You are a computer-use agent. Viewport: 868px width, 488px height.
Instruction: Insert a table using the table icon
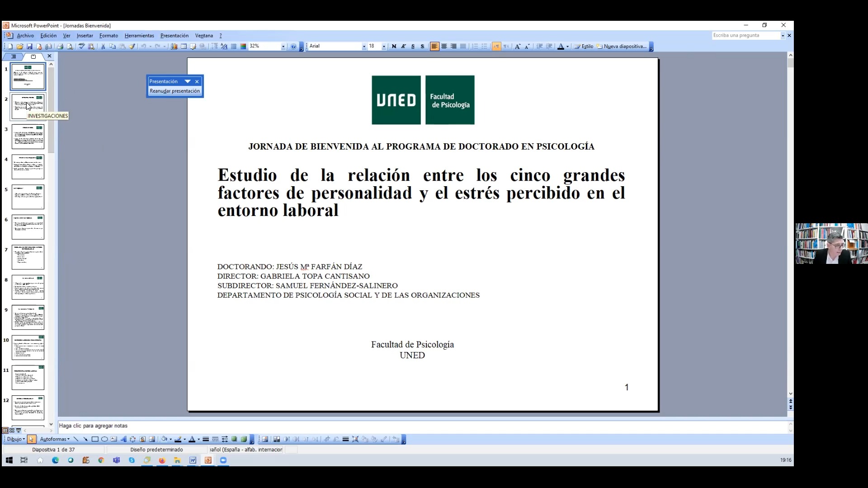[x=184, y=47]
